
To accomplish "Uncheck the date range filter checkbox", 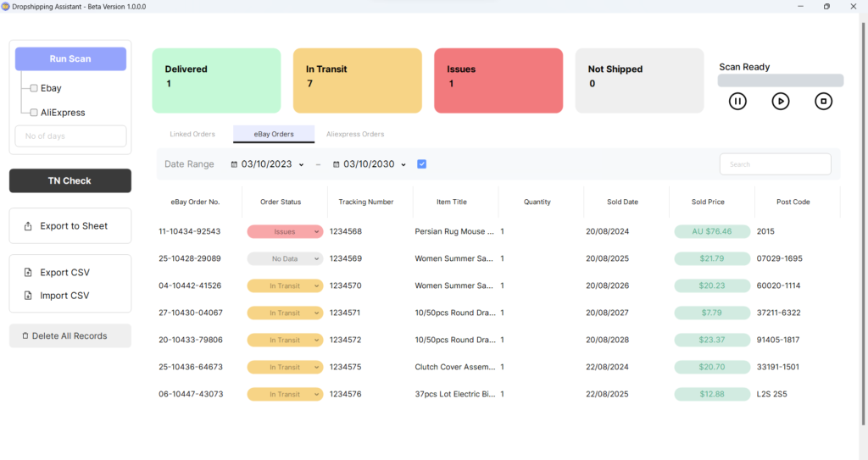I will point(422,164).
